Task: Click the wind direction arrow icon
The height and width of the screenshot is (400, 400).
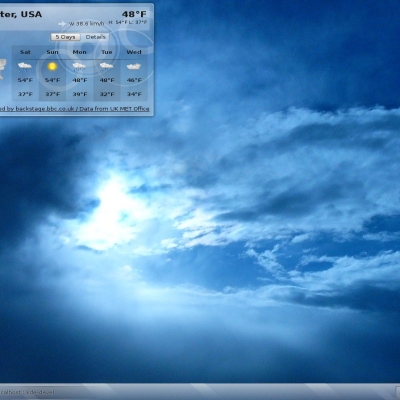Action: (x=62, y=24)
